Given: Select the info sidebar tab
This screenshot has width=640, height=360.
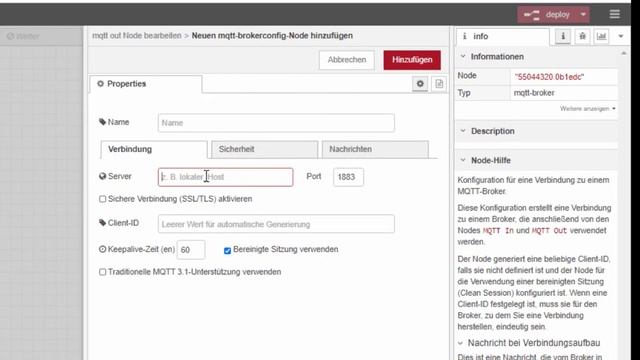Looking at the screenshot, I should [x=502, y=36].
